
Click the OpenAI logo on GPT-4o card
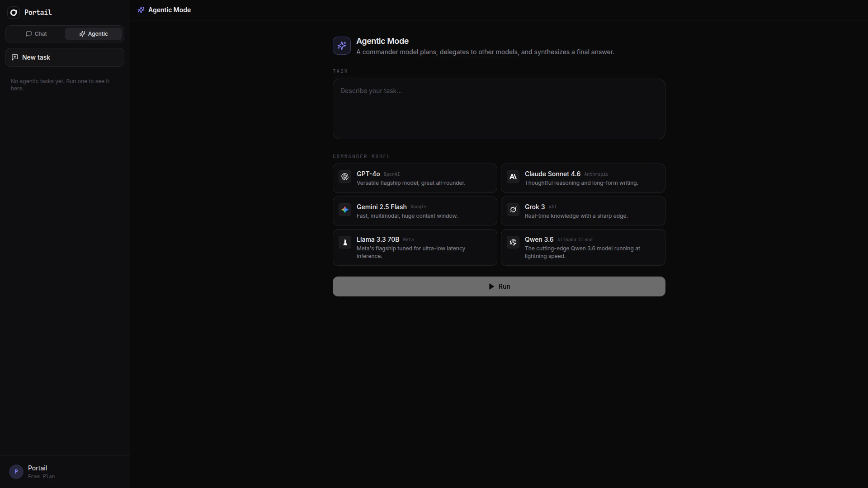345,177
